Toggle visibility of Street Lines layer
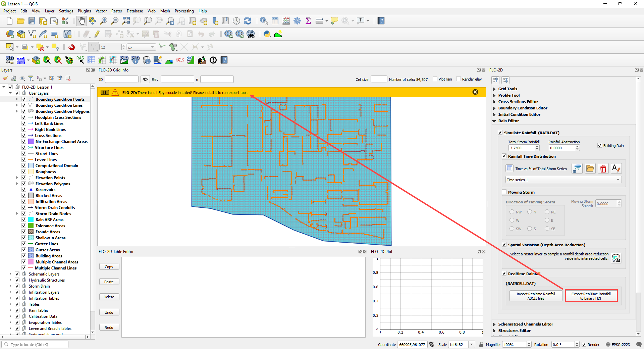 [x=24, y=153]
